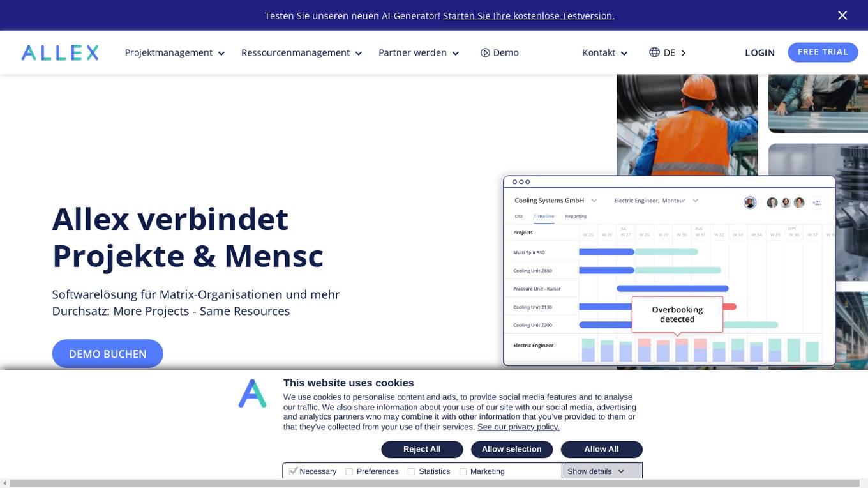The width and height of the screenshot is (868, 488).
Task: Open the DE language selector
Action: [668, 53]
